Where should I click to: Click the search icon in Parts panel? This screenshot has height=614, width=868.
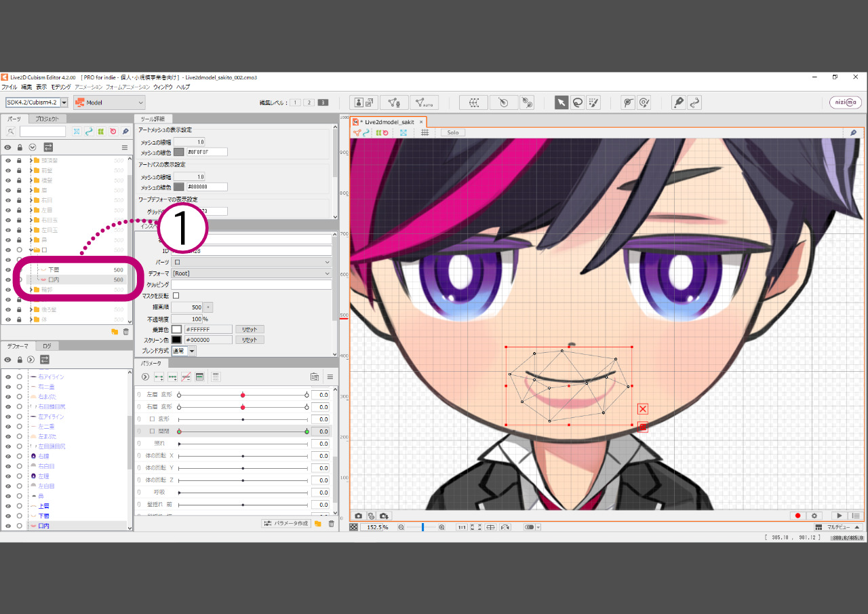12,132
